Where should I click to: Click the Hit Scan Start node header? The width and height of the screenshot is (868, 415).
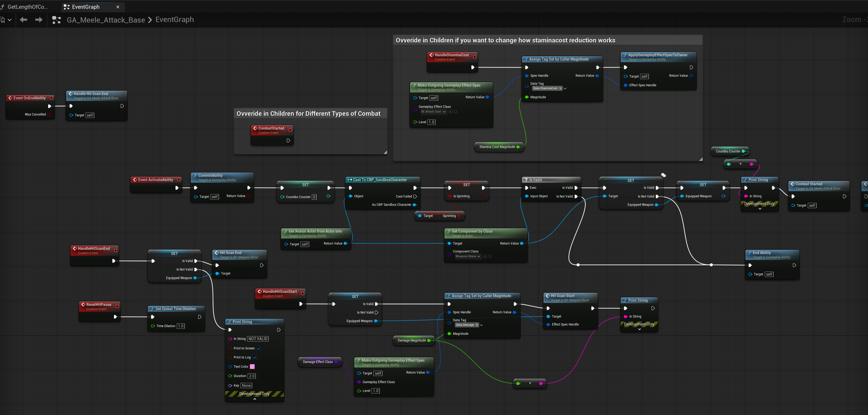click(x=570, y=298)
